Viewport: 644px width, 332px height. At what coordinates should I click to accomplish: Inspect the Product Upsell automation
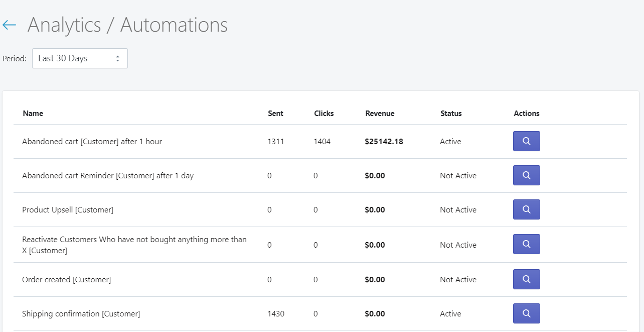coord(526,209)
